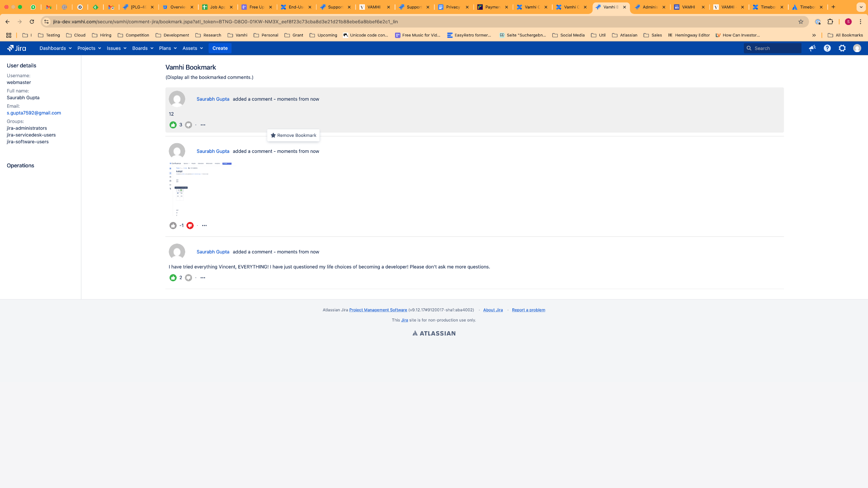Click the Jira logo home icon
Viewport: 868px width, 488px height.
click(x=17, y=48)
